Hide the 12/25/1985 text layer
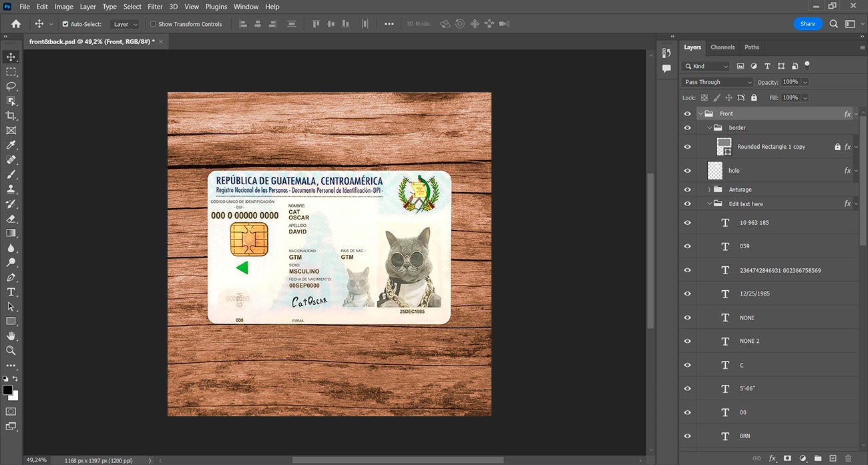Screen dimensions: 868x465 pyautogui.click(x=688, y=294)
